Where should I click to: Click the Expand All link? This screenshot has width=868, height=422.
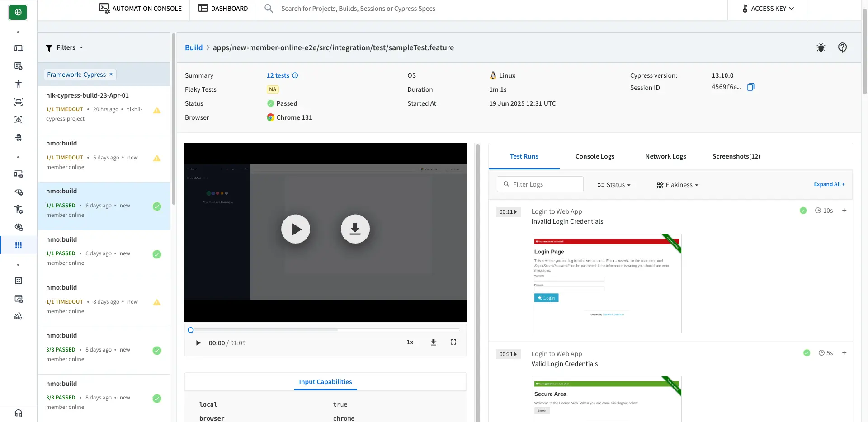click(829, 184)
